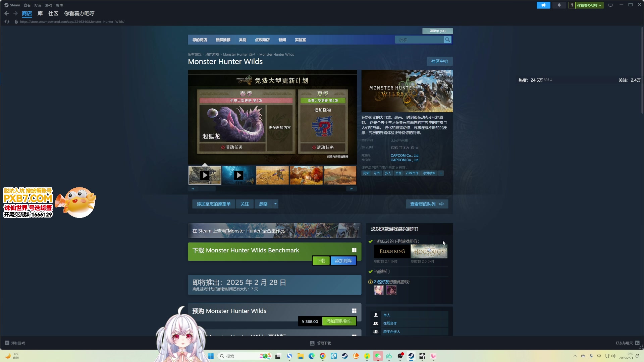Click the question mark help icon
Image resolution: width=644 pixels, height=362 pixels.
(572, 5)
